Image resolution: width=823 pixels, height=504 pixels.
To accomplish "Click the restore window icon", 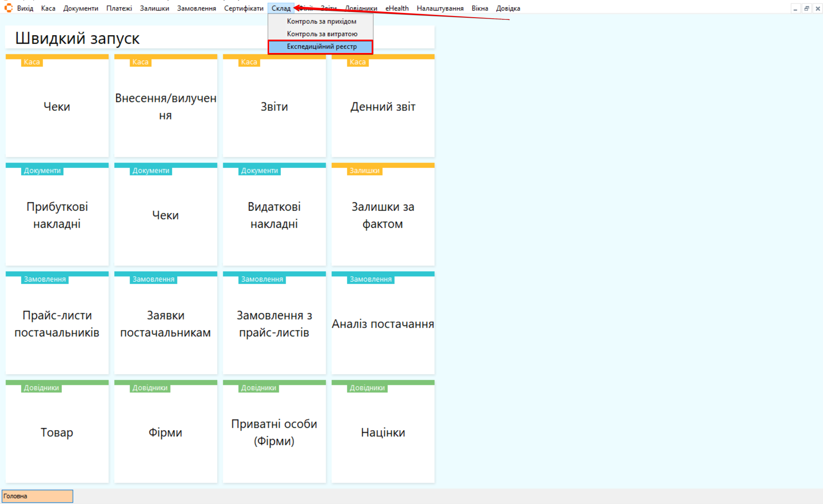I will point(806,8).
